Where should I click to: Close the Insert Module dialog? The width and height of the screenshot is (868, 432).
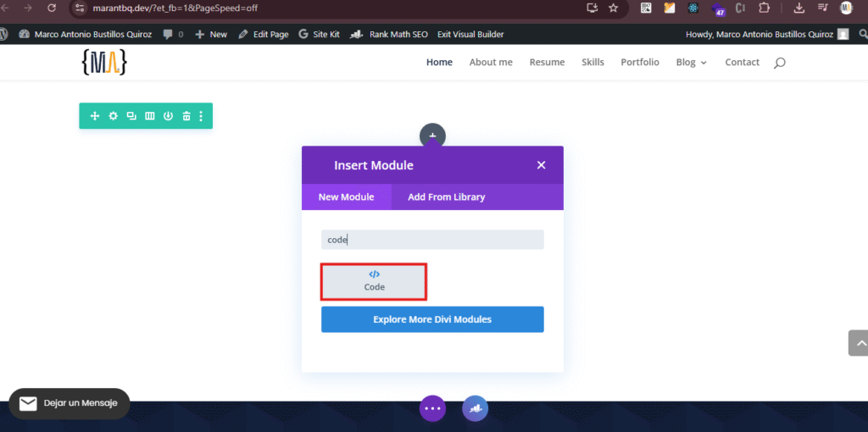pyautogui.click(x=541, y=165)
